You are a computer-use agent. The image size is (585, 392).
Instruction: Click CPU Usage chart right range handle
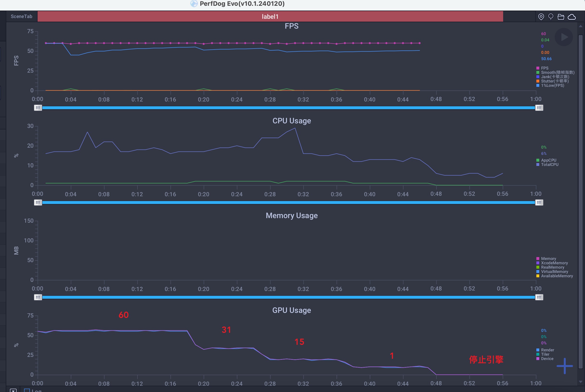pyautogui.click(x=539, y=202)
